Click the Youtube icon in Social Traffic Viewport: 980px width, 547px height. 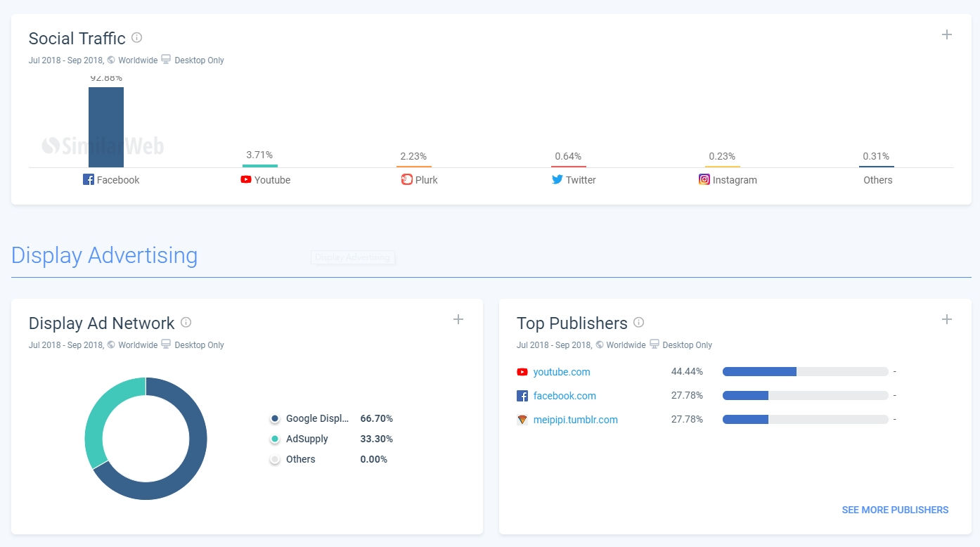[246, 179]
